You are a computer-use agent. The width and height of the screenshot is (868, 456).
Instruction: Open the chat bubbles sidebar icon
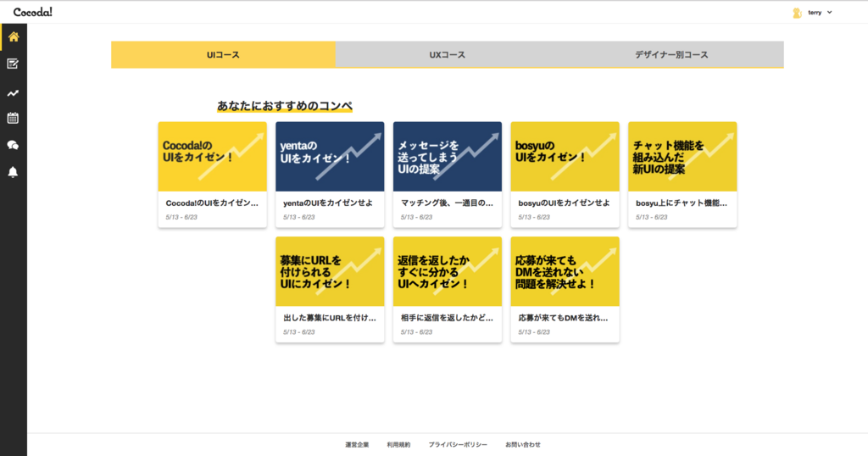point(13,145)
